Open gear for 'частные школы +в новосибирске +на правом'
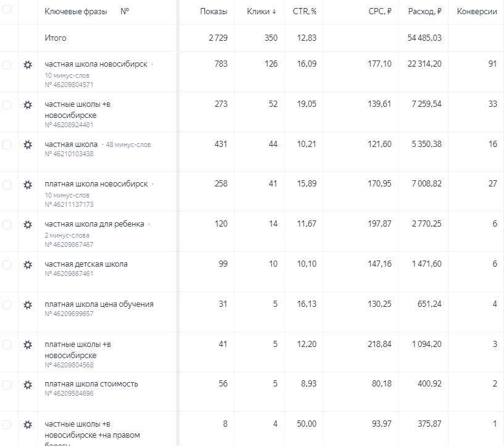Image resolution: width=504 pixels, height=447 pixels. point(28,425)
